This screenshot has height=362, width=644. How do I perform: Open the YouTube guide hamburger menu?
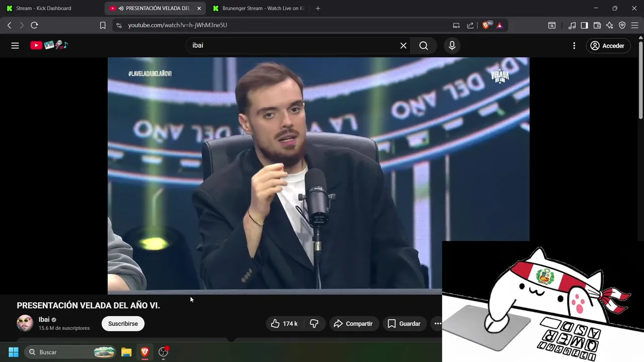[x=15, y=45]
